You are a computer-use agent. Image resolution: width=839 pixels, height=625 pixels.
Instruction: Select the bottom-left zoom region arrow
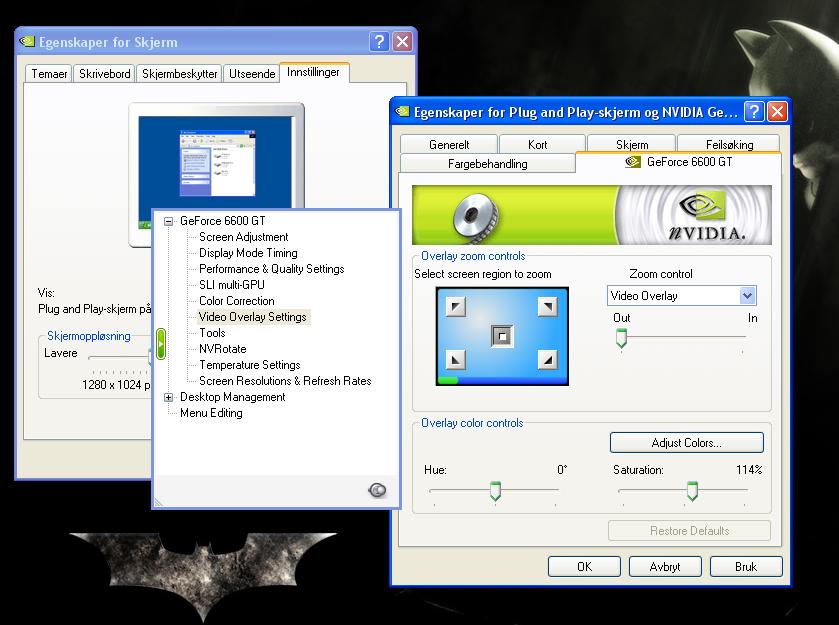[455, 360]
